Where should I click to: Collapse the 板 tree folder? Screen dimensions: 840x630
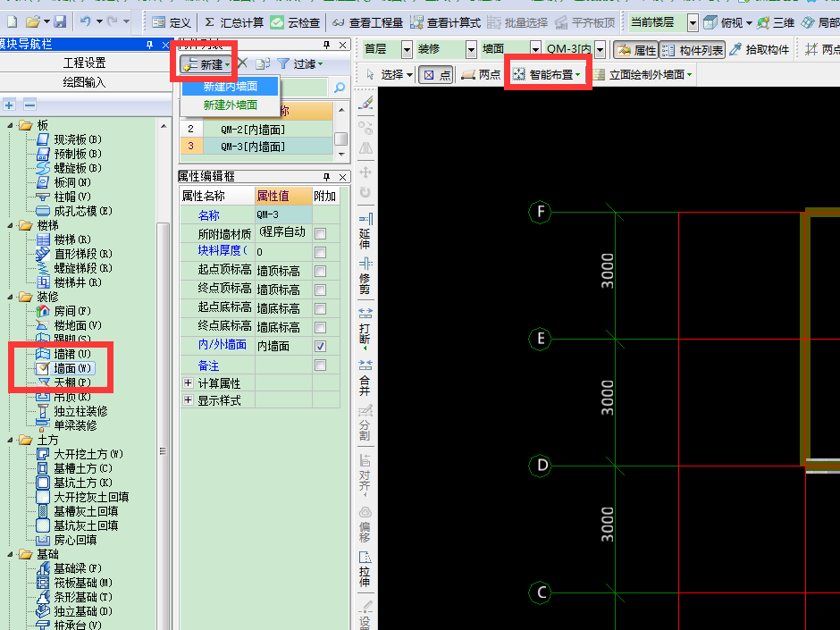10,125
